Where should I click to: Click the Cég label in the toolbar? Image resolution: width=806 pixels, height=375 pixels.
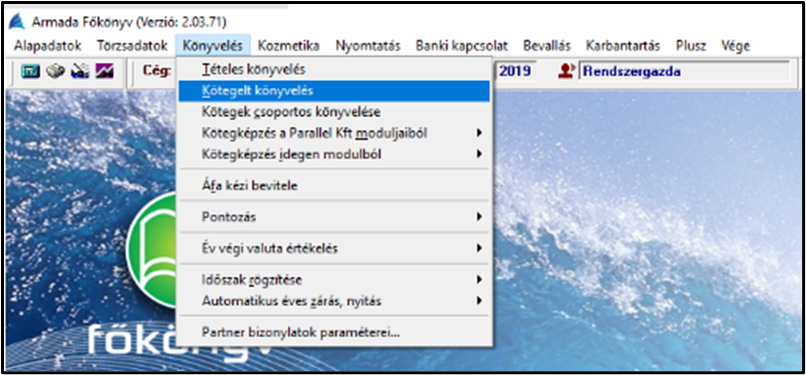pyautogui.click(x=157, y=71)
